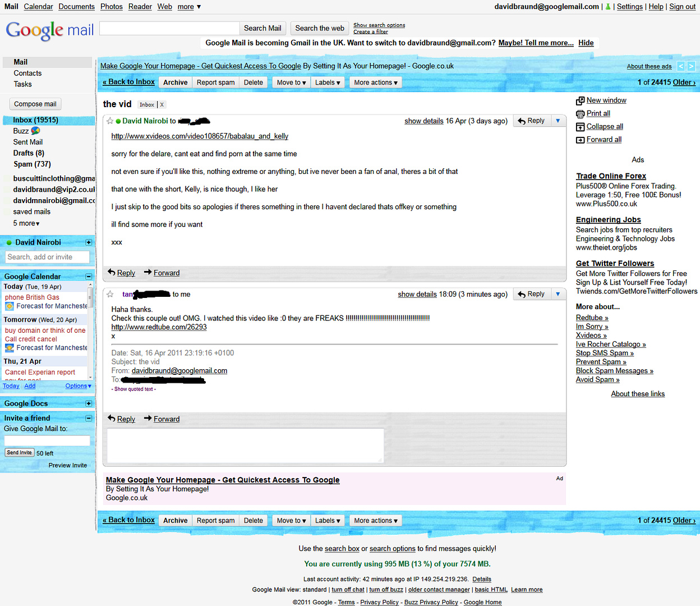The image size is (700, 606).
Task: Click the Forward link below second message
Action: pyautogui.click(x=167, y=419)
